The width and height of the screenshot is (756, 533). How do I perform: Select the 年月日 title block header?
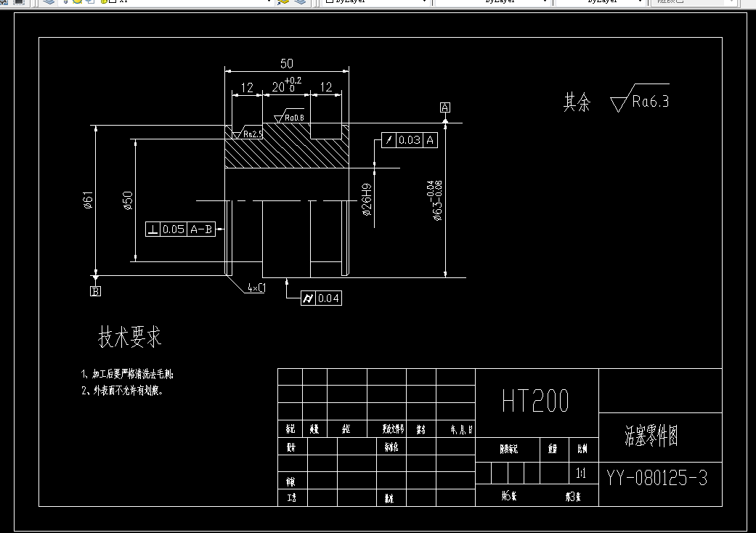click(462, 429)
